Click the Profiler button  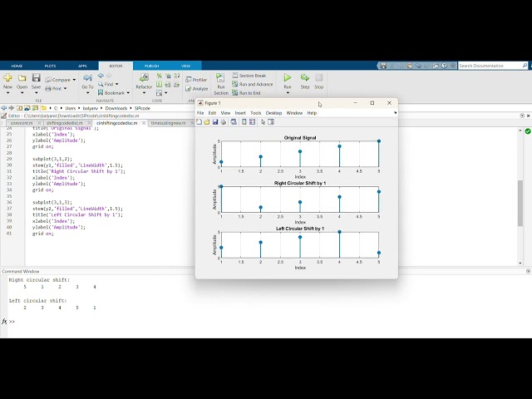(x=196, y=80)
